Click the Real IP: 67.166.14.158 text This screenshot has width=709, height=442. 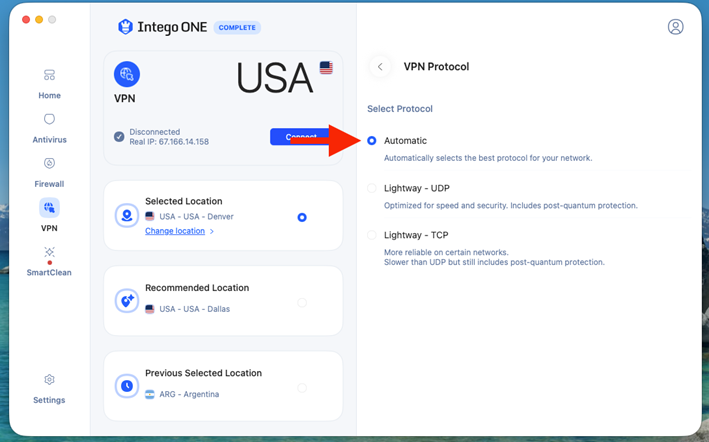[x=169, y=142]
